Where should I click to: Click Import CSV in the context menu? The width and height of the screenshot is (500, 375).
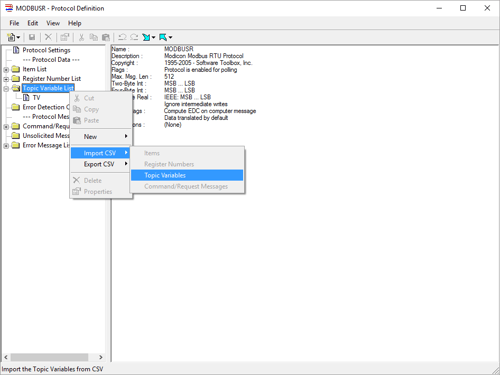click(101, 153)
